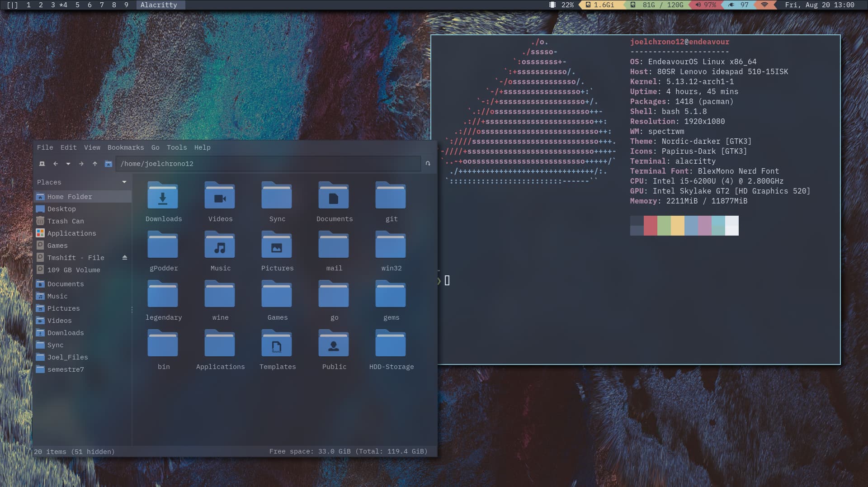Select the Public folder icon
This screenshot has width=868, height=487.
334,343
